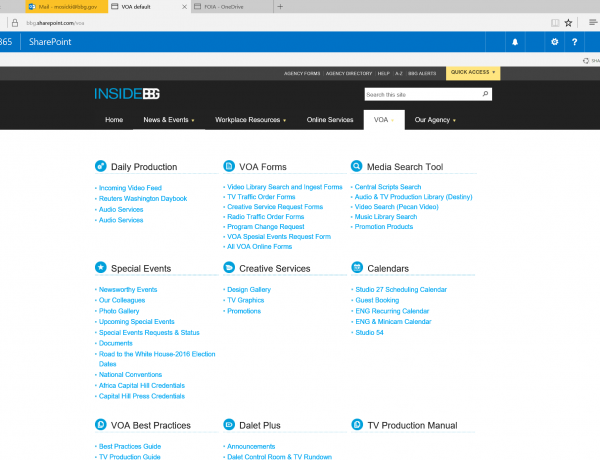Click the Media Search Tool icon
Screen dimensions: 600x460
tap(356, 166)
